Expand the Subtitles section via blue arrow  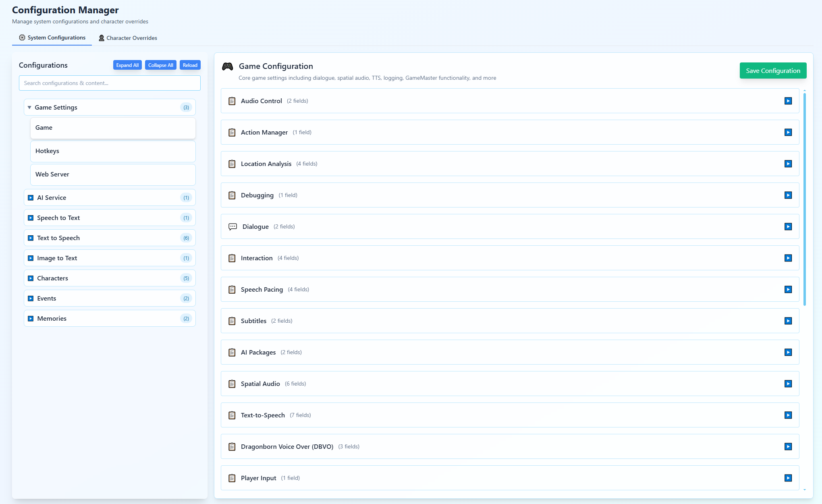788,321
